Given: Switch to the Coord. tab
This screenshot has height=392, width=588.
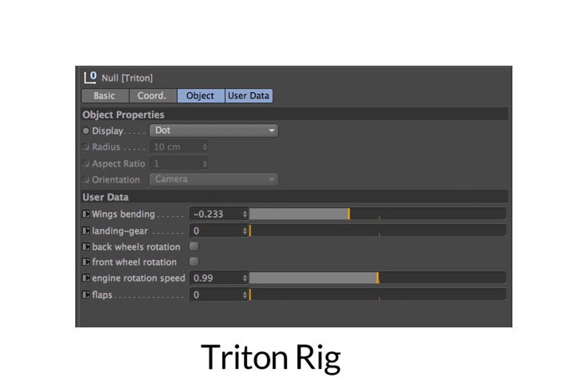Looking at the screenshot, I should pyautogui.click(x=153, y=96).
